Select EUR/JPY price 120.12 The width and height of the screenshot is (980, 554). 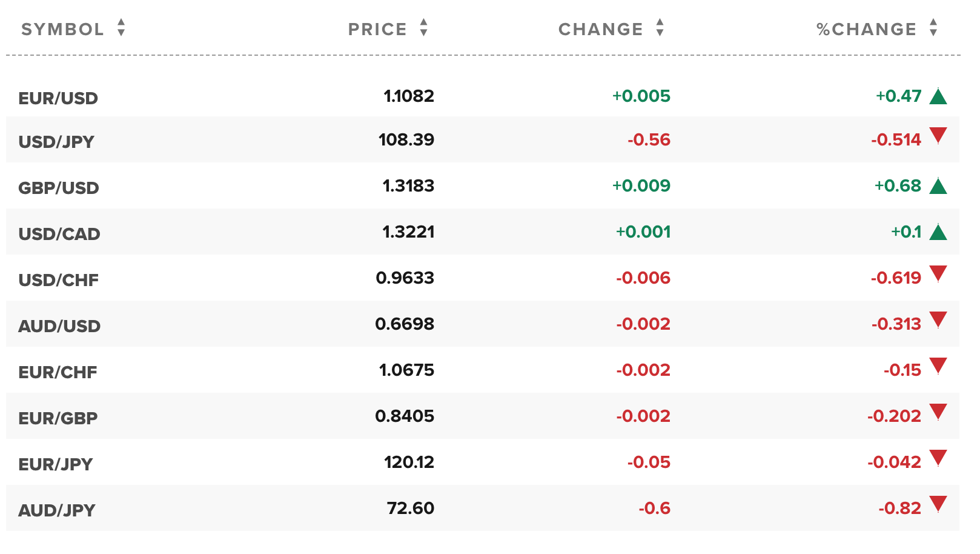click(x=409, y=462)
